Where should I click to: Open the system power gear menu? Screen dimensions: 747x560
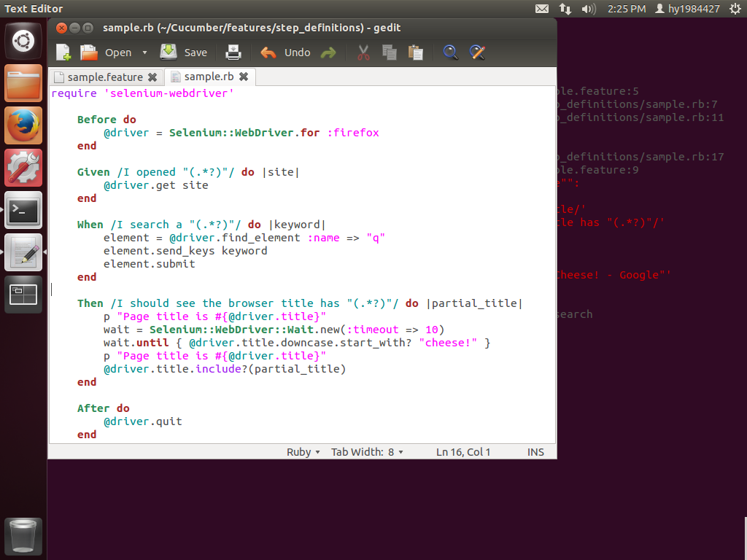click(x=735, y=9)
